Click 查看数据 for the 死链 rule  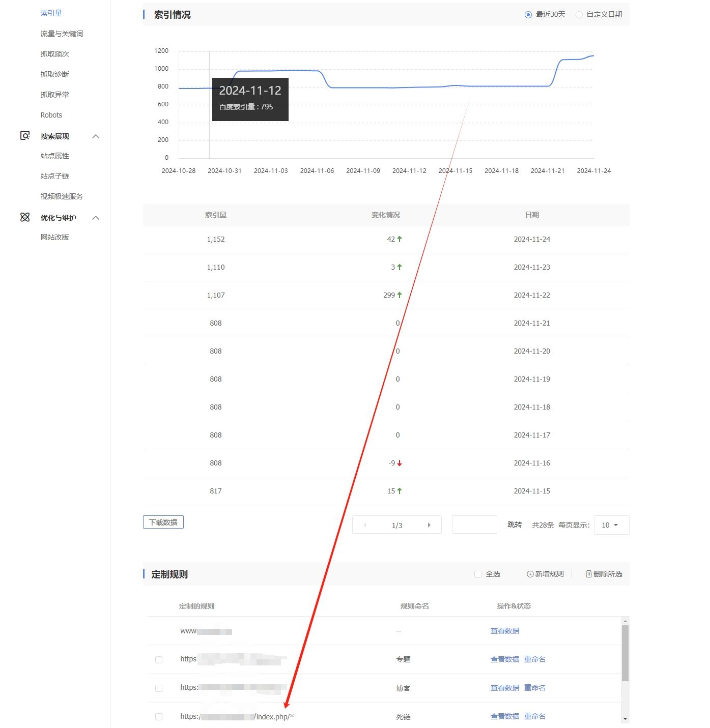505,716
